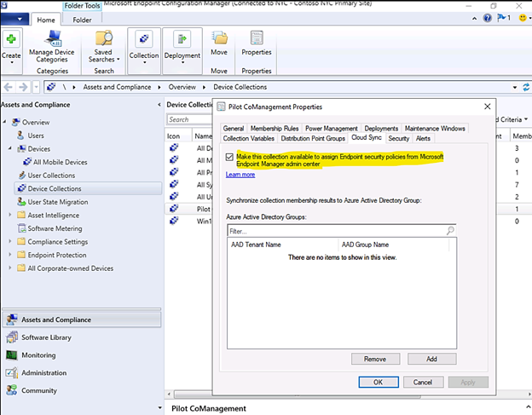This screenshot has width=532, height=415.
Task: Minimize the ribbon with the chevron
Action: [x=474, y=18]
